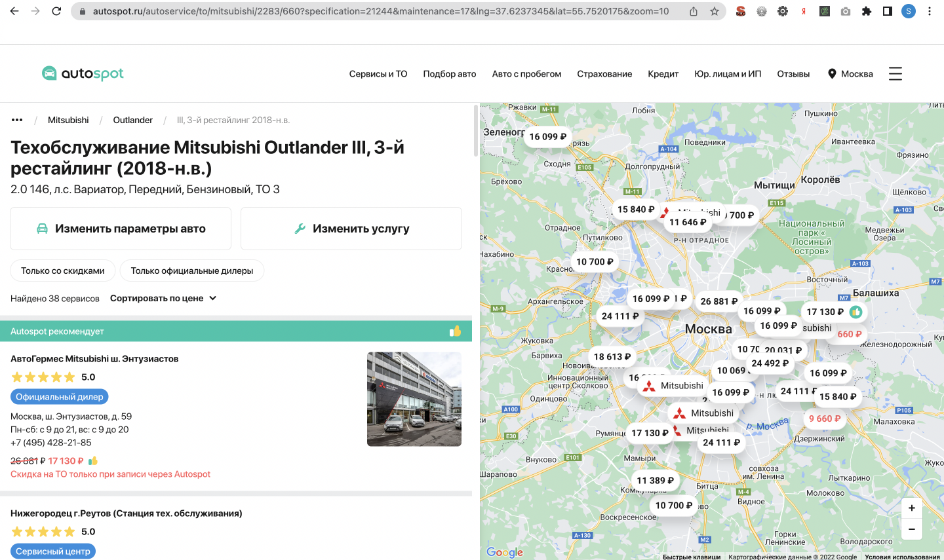This screenshot has height=560, width=944.
Task: Click 'Найдено 38 сервисов' text
Action: click(x=55, y=298)
